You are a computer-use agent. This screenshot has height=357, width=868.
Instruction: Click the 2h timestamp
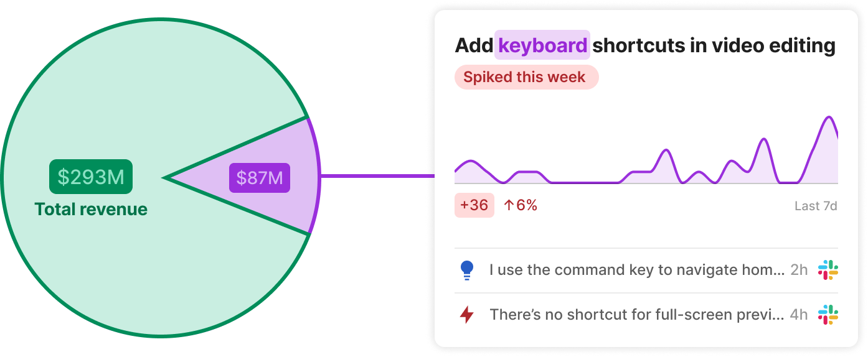[799, 271]
